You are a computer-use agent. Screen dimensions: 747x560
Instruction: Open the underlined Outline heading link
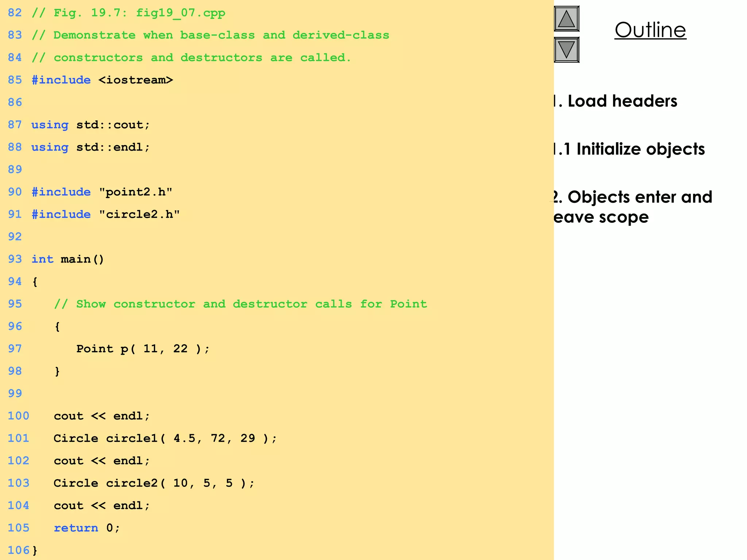coord(650,30)
